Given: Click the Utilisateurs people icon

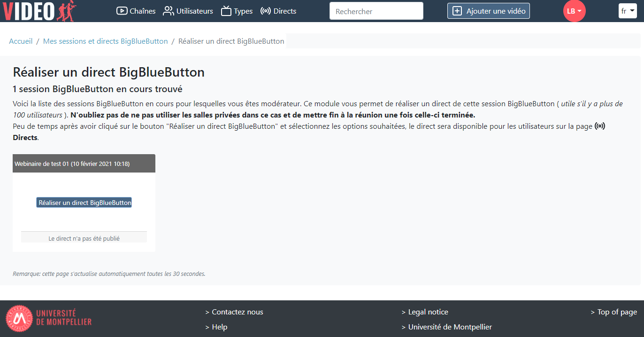Looking at the screenshot, I should (x=168, y=11).
